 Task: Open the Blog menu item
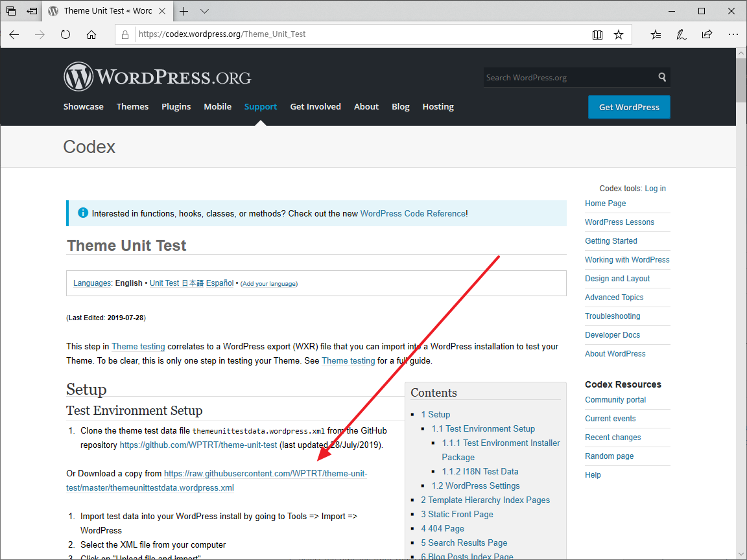[401, 107]
